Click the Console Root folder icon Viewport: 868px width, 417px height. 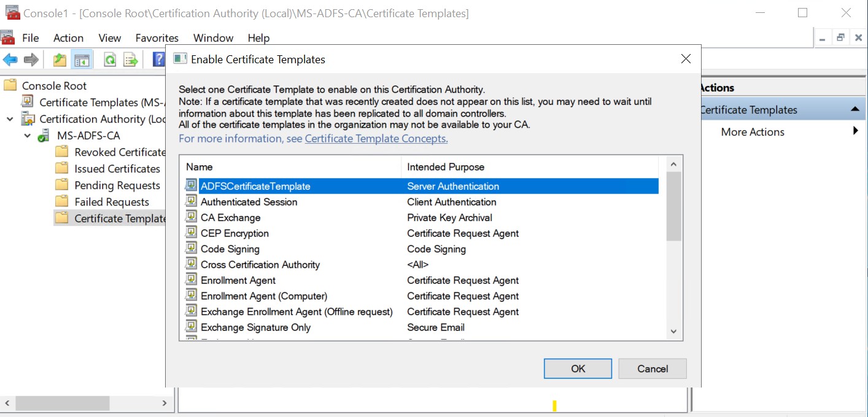pos(10,85)
